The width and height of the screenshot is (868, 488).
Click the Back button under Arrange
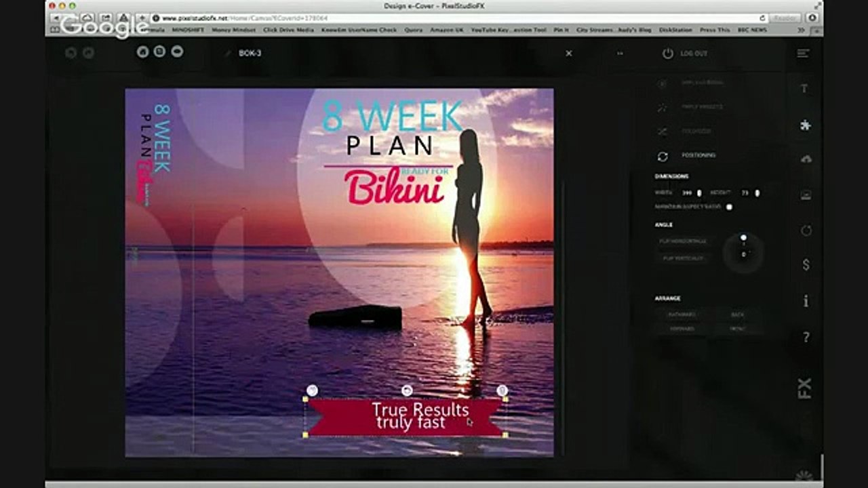click(737, 314)
